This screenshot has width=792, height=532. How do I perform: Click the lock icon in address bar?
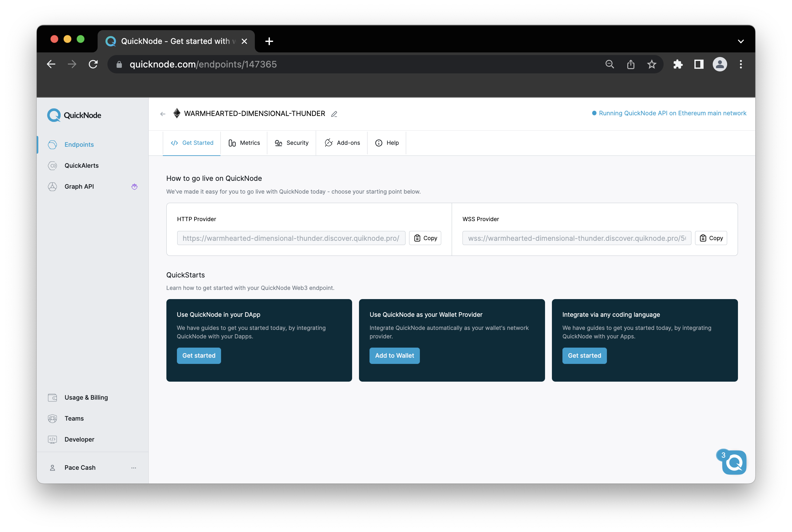tap(119, 64)
